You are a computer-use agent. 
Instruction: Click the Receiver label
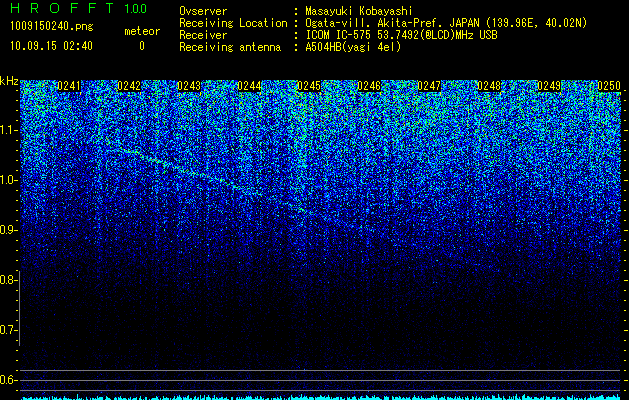coord(203,35)
